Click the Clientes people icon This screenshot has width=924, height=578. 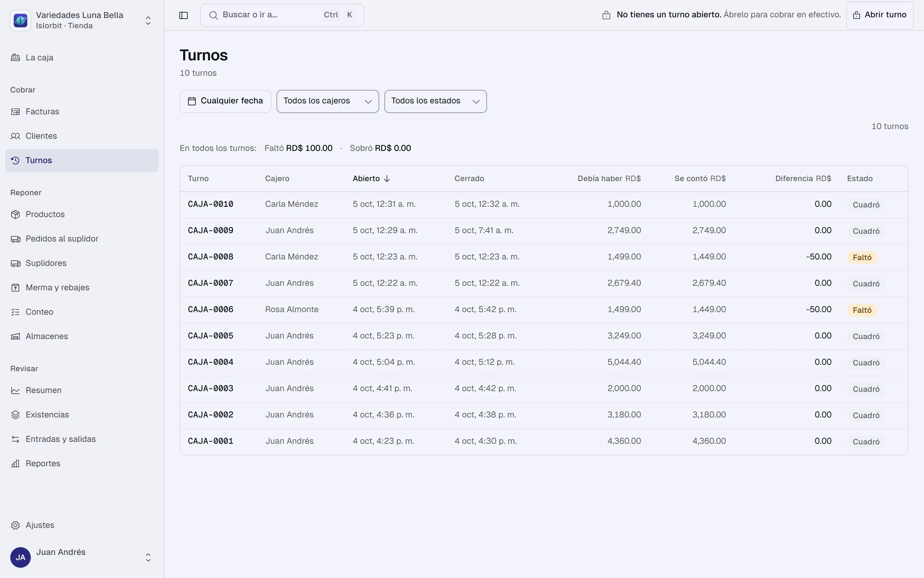(15, 136)
